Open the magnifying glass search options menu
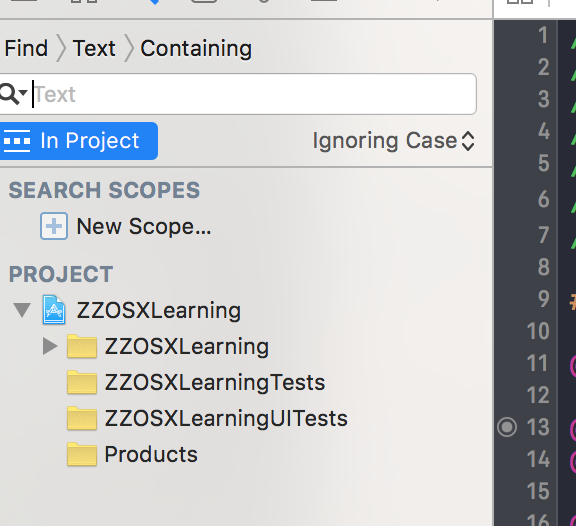 coord(14,94)
